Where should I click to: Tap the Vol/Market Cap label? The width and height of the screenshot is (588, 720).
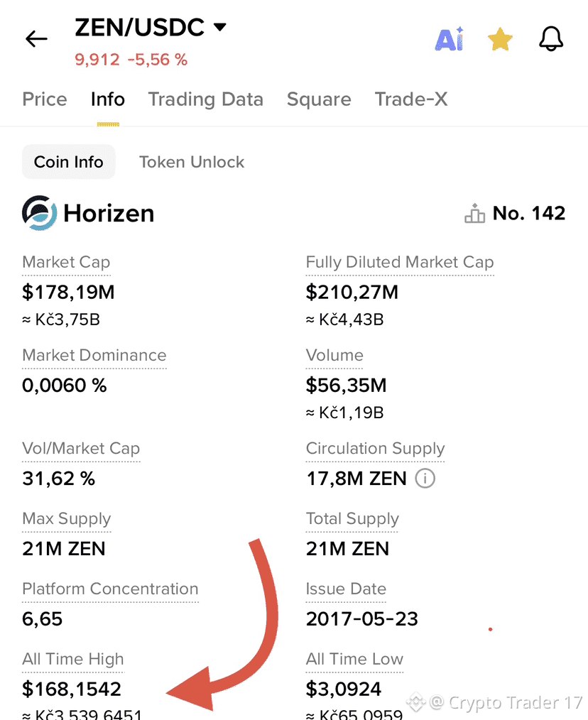pos(81,448)
